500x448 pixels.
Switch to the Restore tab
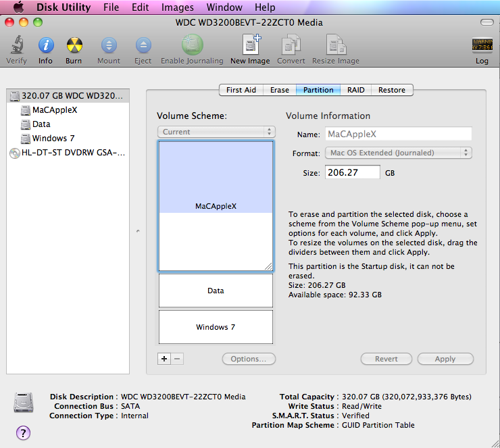tap(392, 90)
